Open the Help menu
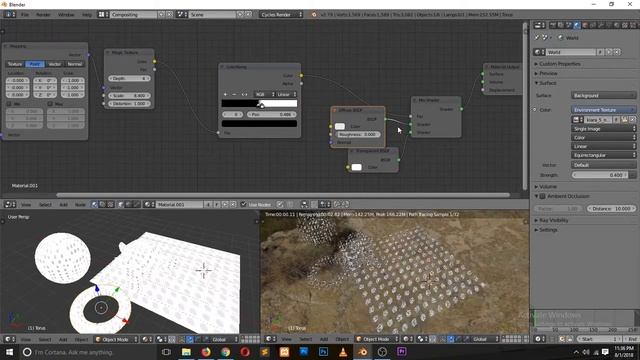 point(87,14)
